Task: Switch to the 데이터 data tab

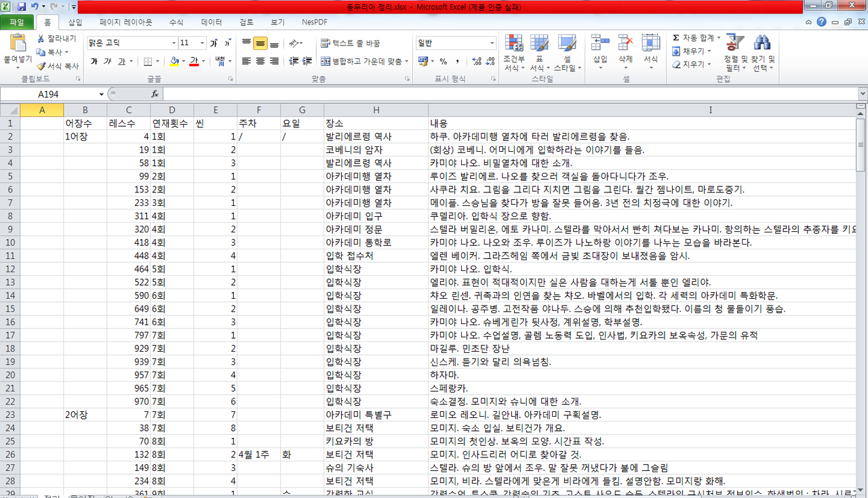Action: 212,22
